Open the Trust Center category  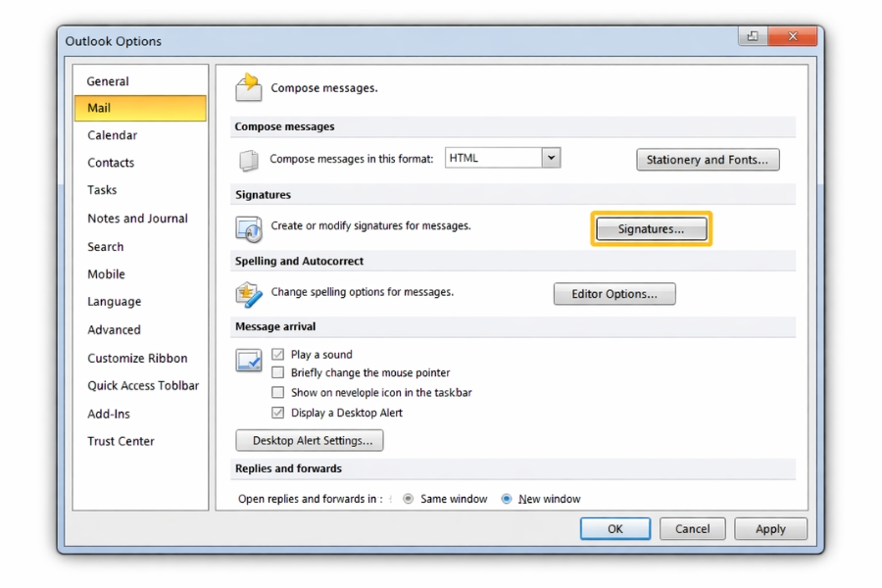click(x=121, y=441)
